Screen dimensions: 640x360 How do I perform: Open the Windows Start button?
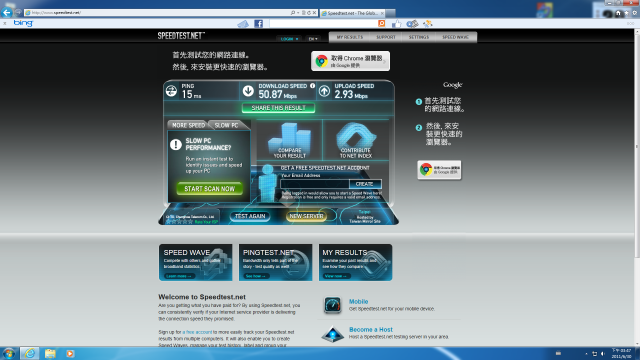pos(9,353)
